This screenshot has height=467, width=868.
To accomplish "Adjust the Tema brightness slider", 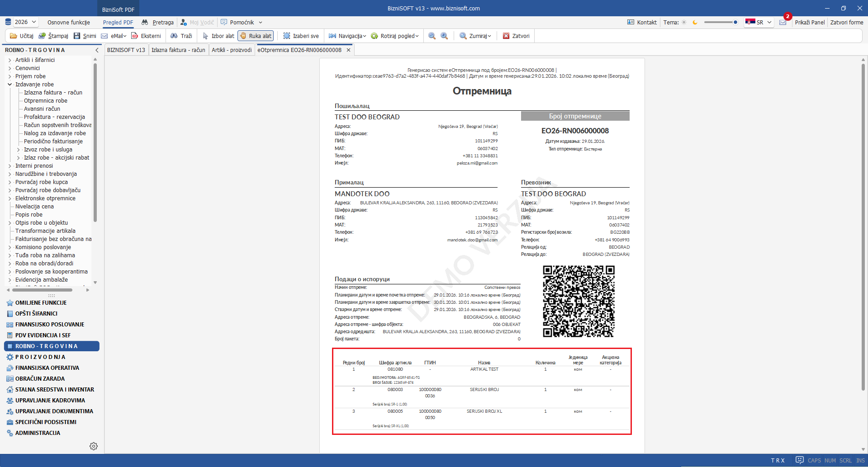I will pyautogui.click(x=721, y=22).
